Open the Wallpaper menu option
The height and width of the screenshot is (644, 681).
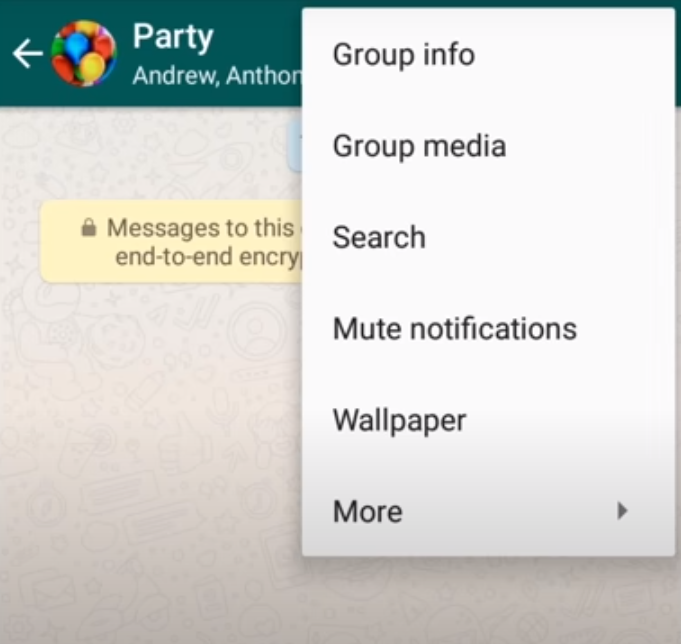tap(489, 420)
